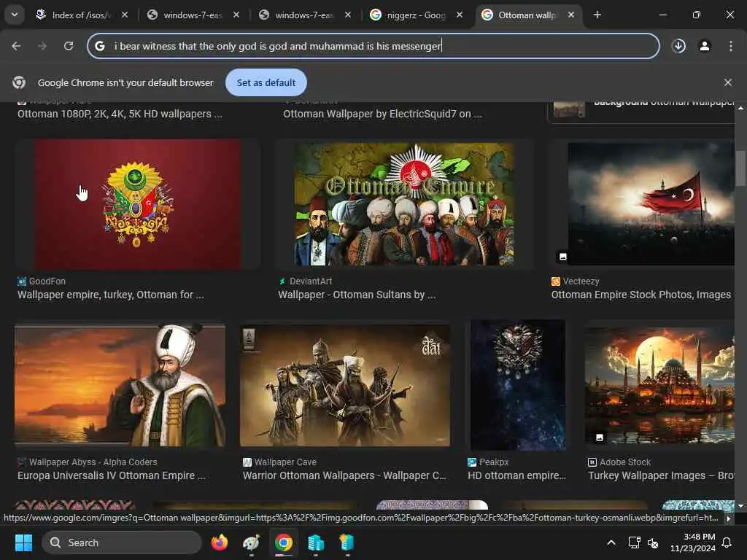
Task: Open the red Ottoman coat of arms thumbnail
Action: [x=138, y=204]
